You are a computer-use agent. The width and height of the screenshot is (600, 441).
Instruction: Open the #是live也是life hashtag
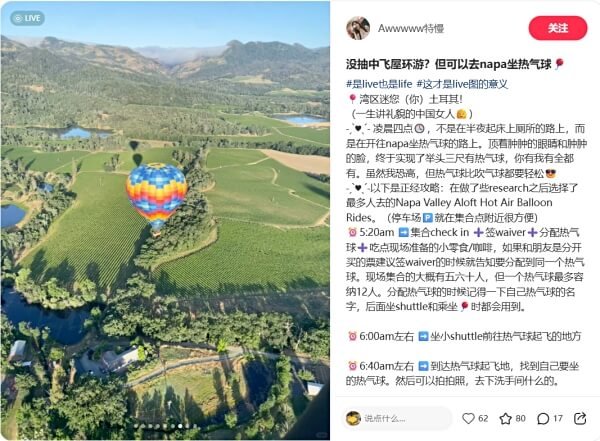click(379, 84)
